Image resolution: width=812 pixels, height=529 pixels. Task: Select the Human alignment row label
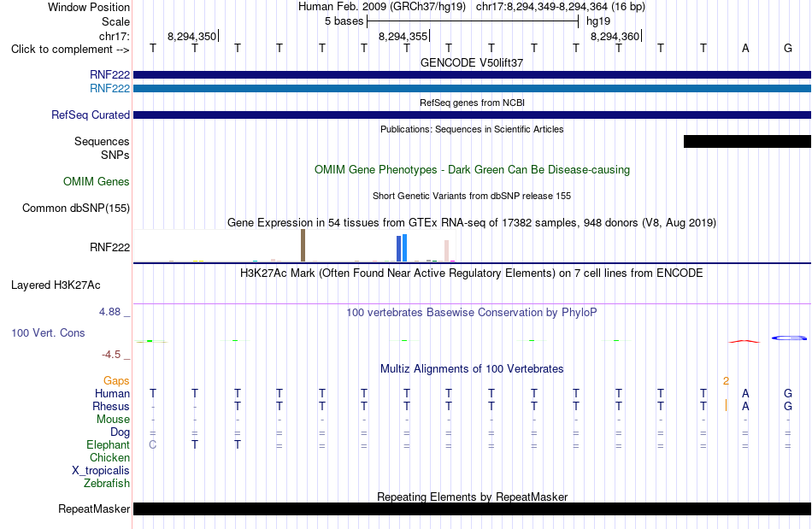112,393
